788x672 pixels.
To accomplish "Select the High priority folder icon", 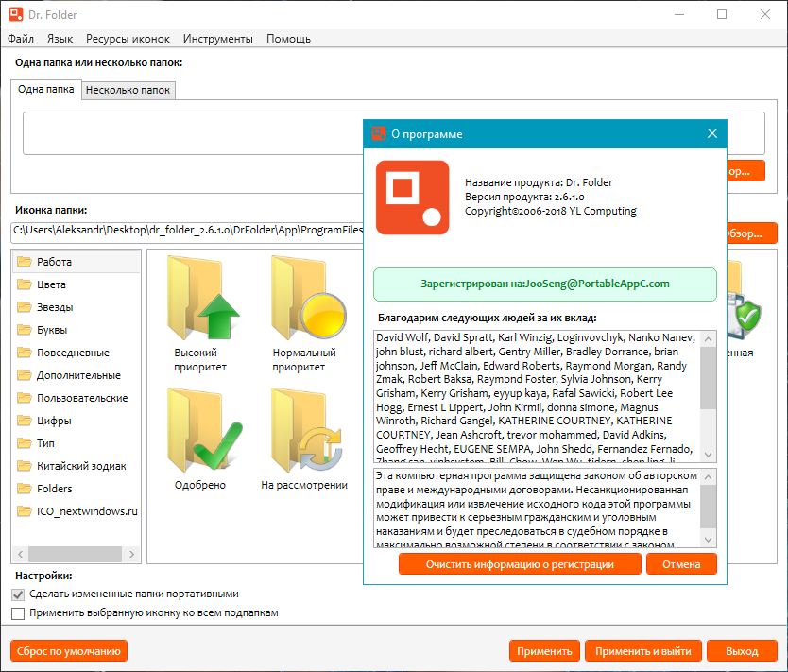I will [203, 298].
